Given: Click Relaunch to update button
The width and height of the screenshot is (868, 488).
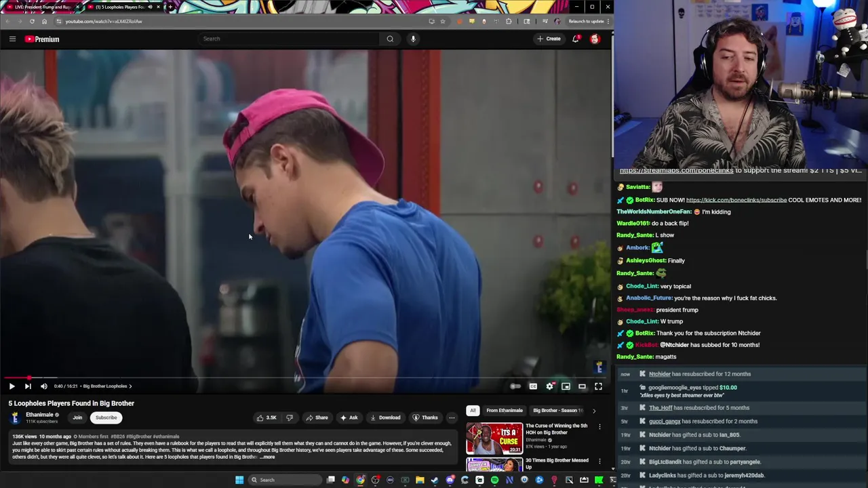Looking at the screenshot, I should coord(586,21).
